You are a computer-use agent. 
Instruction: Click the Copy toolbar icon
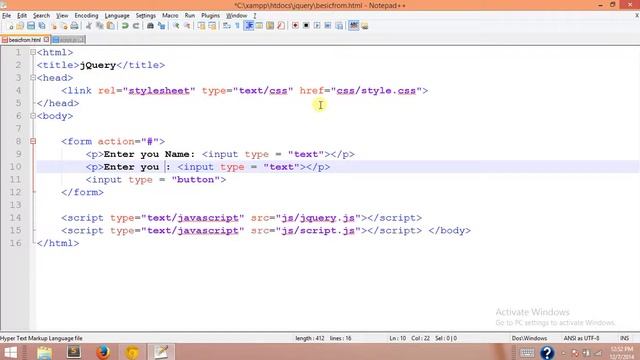tap(100, 26)
